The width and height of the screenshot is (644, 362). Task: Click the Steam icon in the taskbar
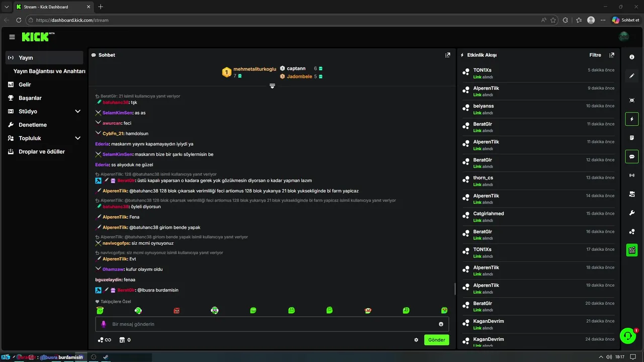(106, 357)
